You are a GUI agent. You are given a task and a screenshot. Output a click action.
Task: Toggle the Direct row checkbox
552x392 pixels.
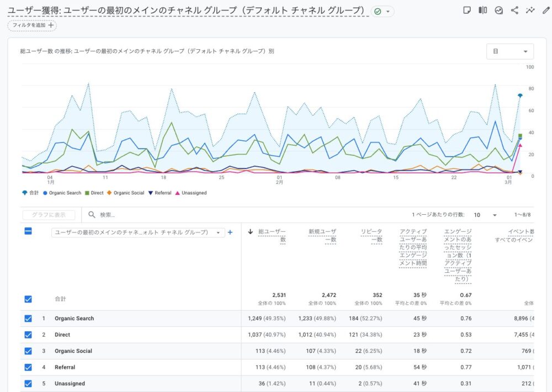coord(28,335)
